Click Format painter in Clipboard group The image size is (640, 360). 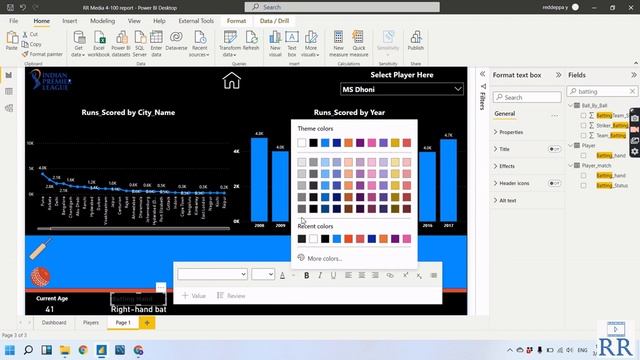pyautogui.click(x=42, y=54)
